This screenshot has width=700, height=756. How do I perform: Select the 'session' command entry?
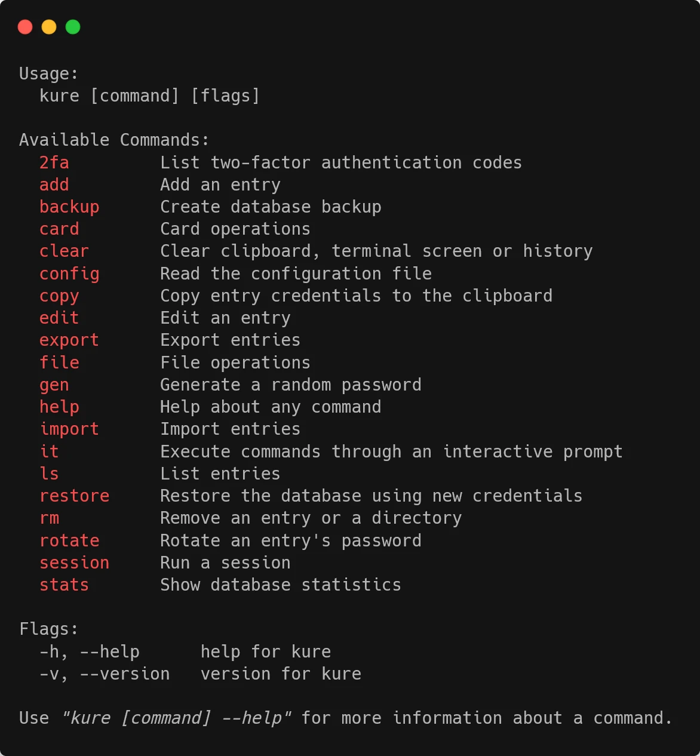coord(75,563)
